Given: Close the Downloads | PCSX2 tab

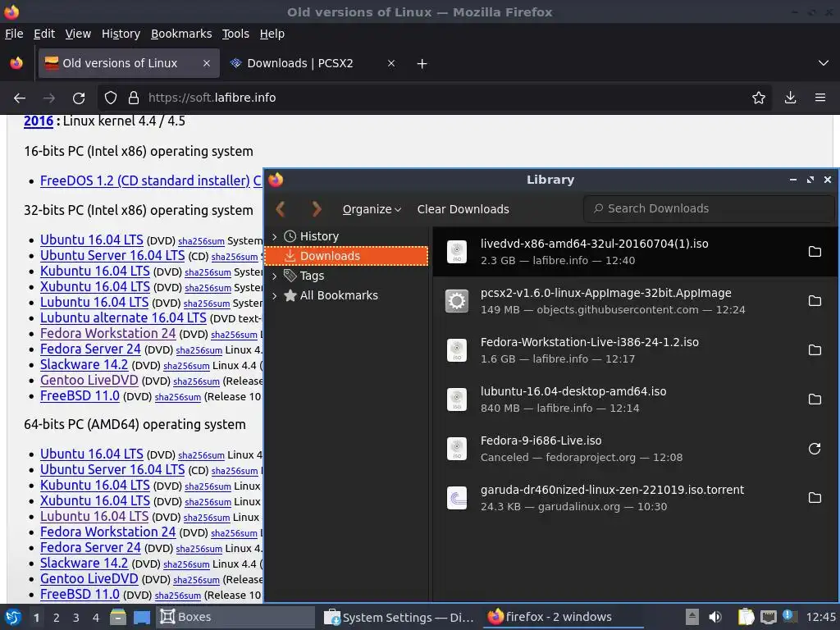Looking at the screenshot, I should 391,63.
